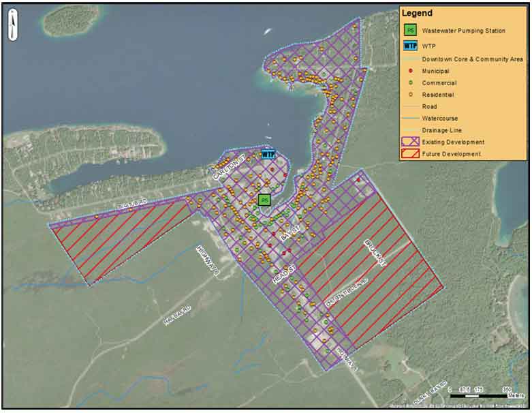This screenshot has width=532, height=413.
Task: Click the Watercourse blue line legend symbol
Action: tap(410, 119)
